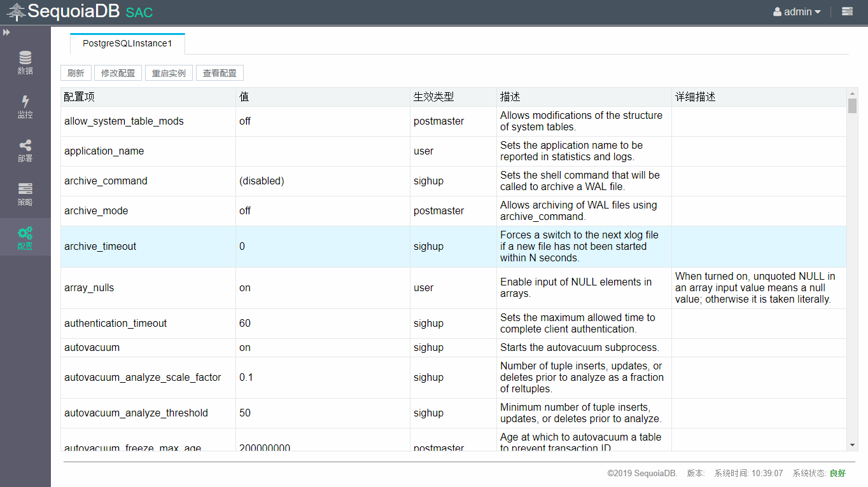868x487 pixels.
Task: Click user type in application_name row
Action: 423,151
